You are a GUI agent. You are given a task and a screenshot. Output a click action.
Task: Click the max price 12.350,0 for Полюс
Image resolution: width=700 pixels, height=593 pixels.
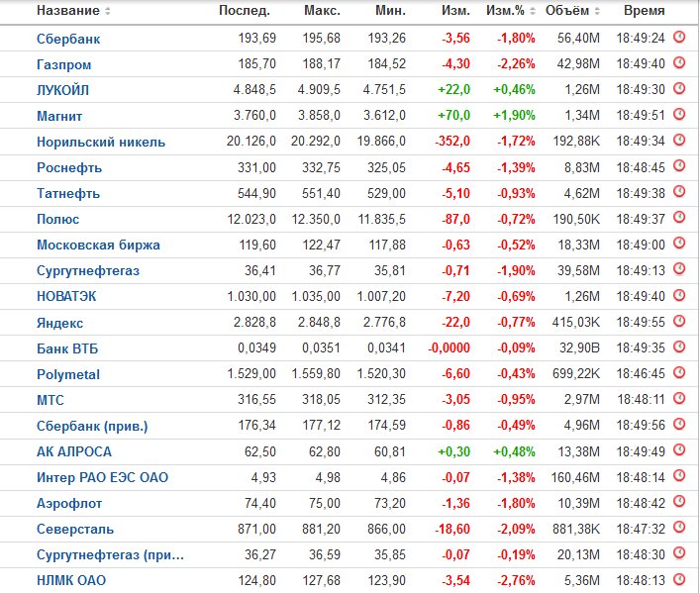pos(316,219)
